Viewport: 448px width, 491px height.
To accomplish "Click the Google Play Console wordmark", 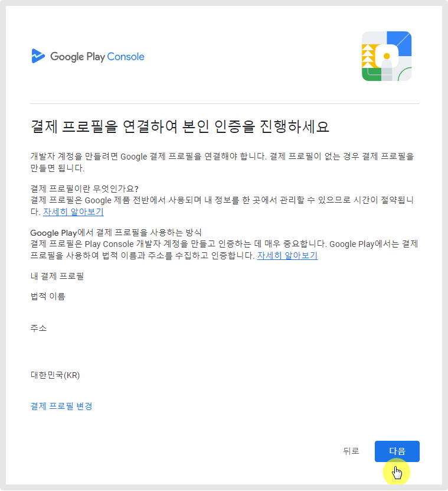I will click(97, 57).
